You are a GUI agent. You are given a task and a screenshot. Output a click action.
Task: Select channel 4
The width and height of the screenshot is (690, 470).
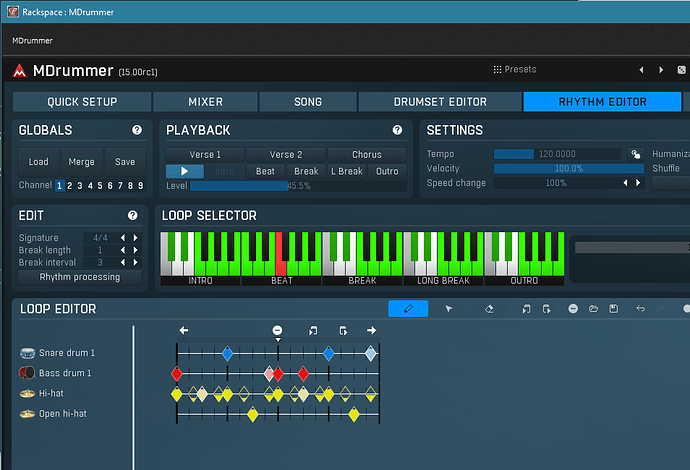[90, 185]
